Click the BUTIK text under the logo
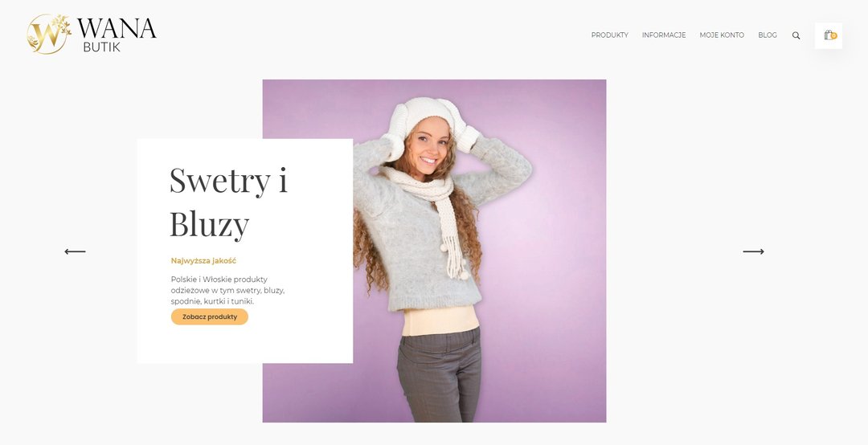 point(101,47)
